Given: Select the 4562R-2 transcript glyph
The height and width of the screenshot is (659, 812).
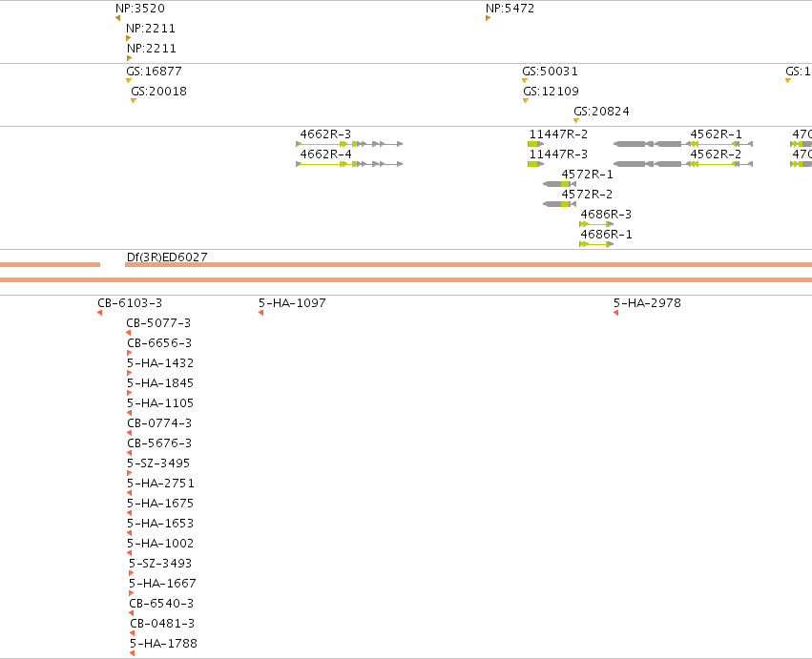Looking at the screenshot, I should coord(683,164).
